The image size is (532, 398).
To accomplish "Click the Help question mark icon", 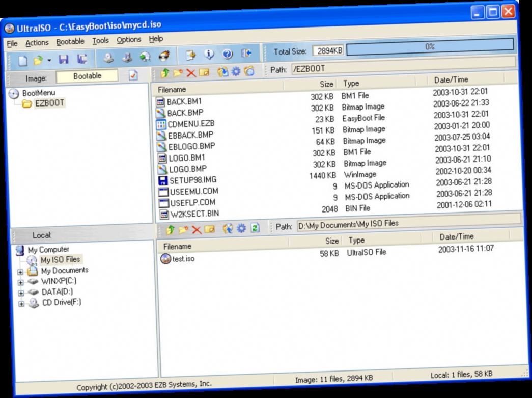I will click(x=227, y=54).
